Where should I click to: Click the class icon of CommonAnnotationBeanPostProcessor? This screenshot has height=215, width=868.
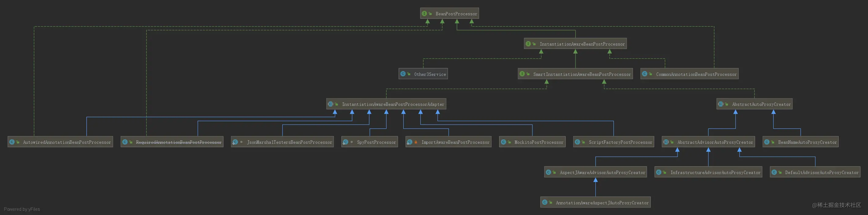pos(645,74)
